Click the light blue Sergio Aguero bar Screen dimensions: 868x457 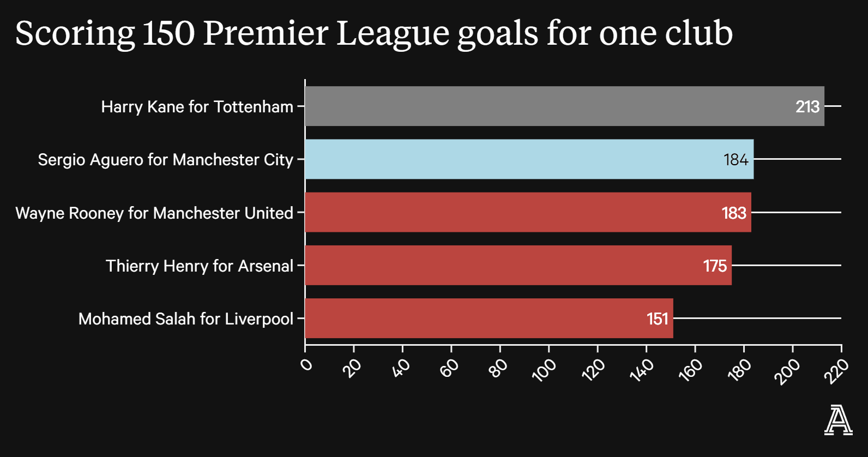(x=513, y=159)
